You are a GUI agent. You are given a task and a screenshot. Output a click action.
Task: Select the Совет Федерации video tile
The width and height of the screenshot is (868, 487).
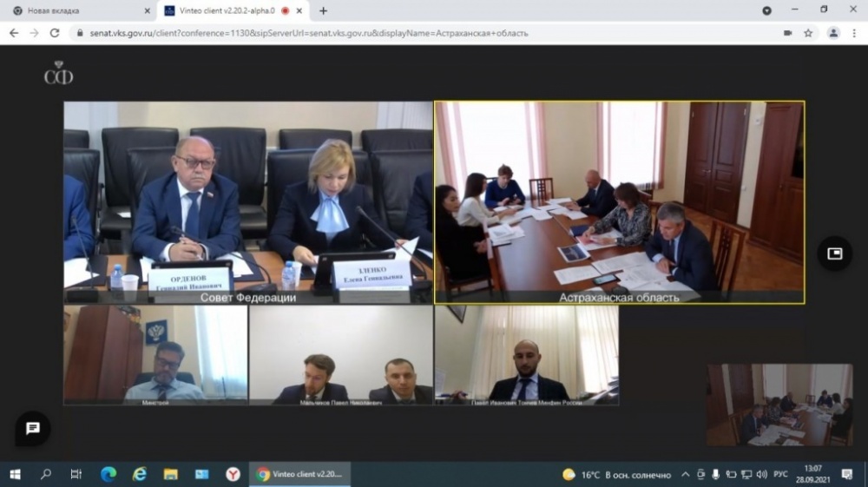point(248,202)
